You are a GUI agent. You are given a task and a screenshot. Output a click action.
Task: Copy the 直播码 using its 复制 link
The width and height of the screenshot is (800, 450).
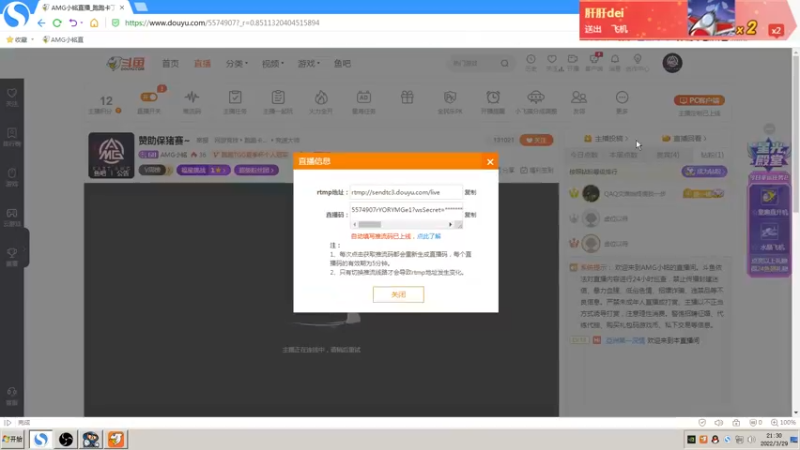[470, 215]
